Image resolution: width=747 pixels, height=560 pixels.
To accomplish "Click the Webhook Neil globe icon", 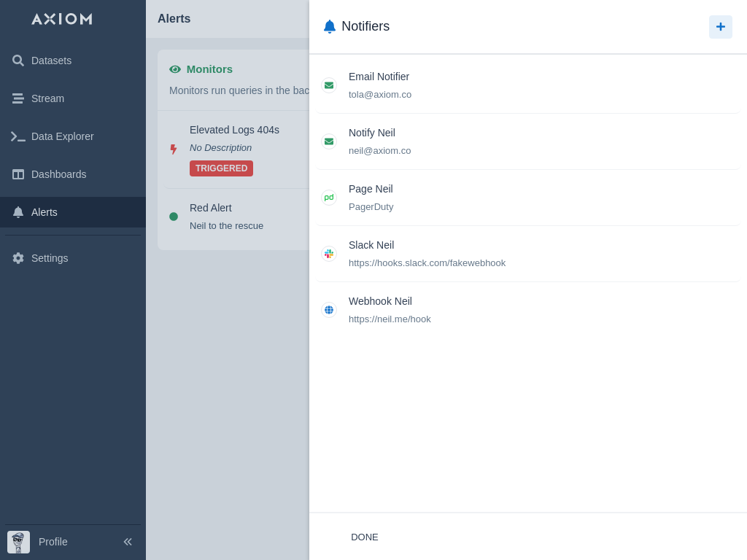I will (x=329, y=310).
